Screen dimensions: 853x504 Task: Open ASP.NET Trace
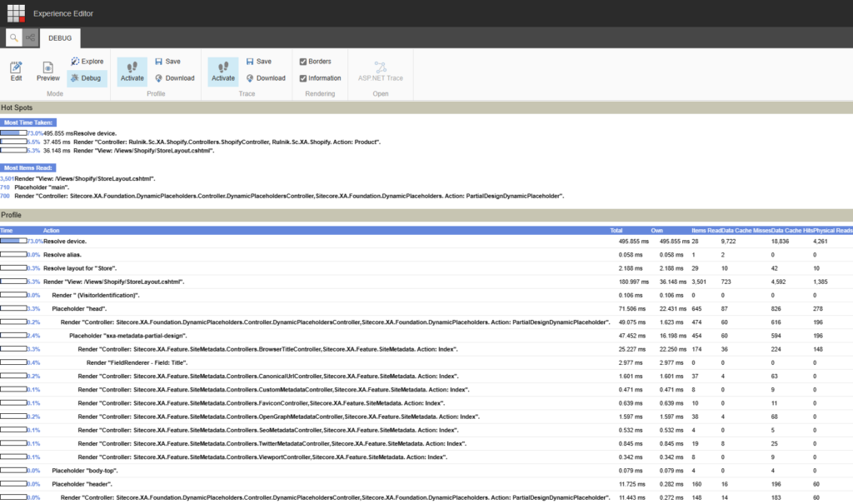point(380,70)
